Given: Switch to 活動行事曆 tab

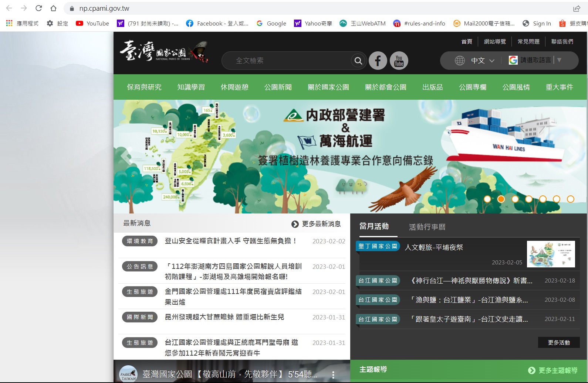Looking at the screenshot, I should [x=427, y=227].
